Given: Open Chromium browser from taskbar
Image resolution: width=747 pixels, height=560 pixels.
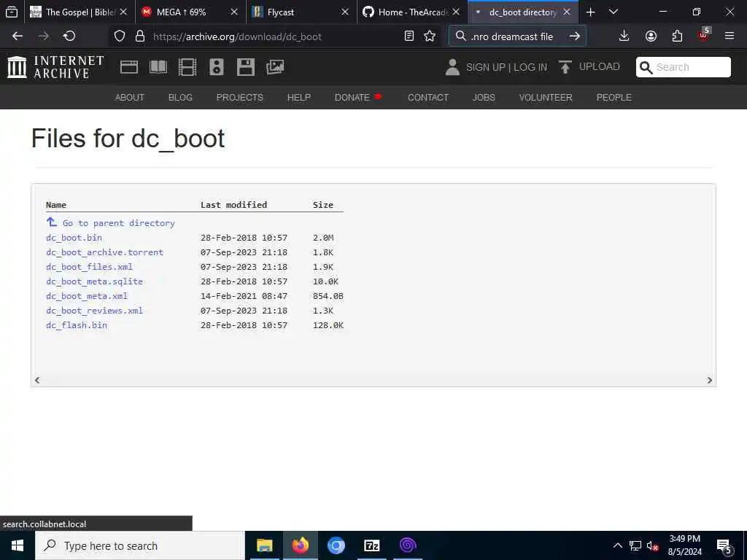Looking at the screenshot, I should click(x=336, y=545).
